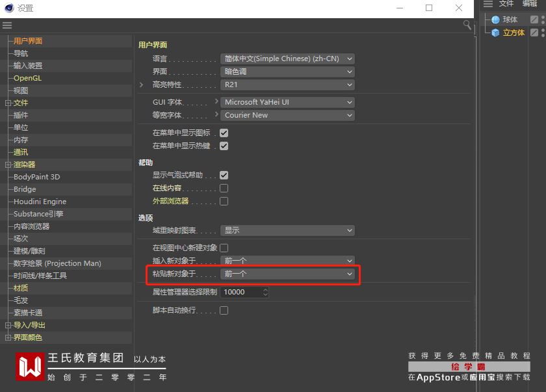The height and width of the screenshot is (392, 546).
Task: Select 通讯 in settings tree
Action: point(21,153)
